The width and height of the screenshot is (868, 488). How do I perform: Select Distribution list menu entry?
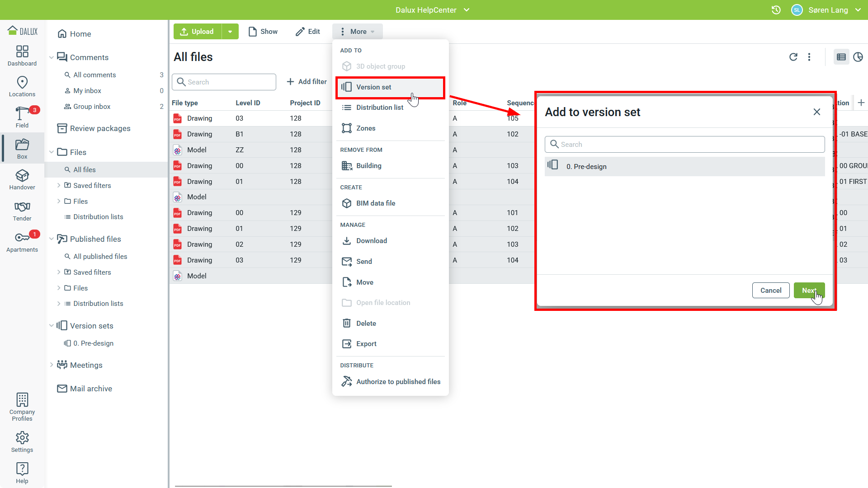379,108
